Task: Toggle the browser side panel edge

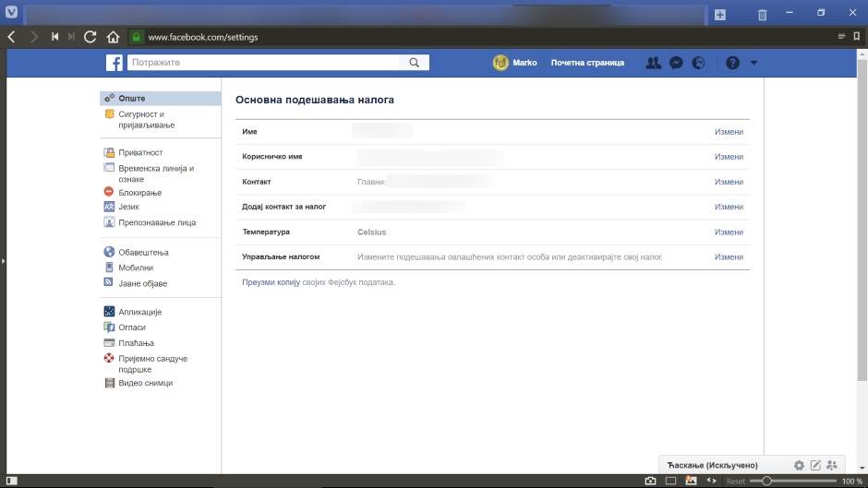Action: coord(3,261)
